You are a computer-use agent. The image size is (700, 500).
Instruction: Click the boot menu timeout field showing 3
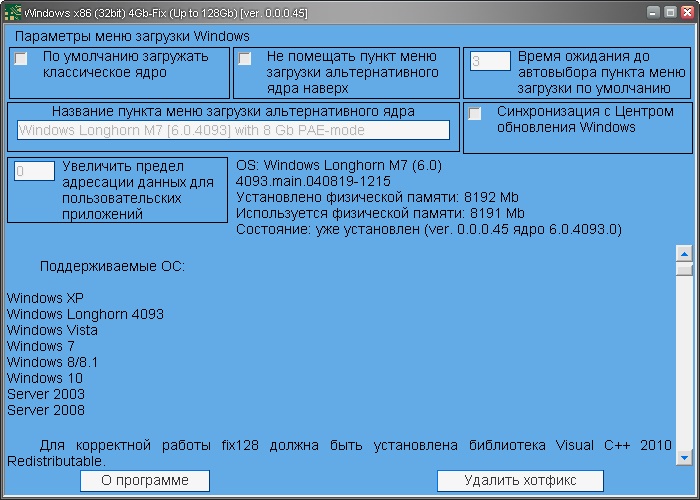click(490, 61)
